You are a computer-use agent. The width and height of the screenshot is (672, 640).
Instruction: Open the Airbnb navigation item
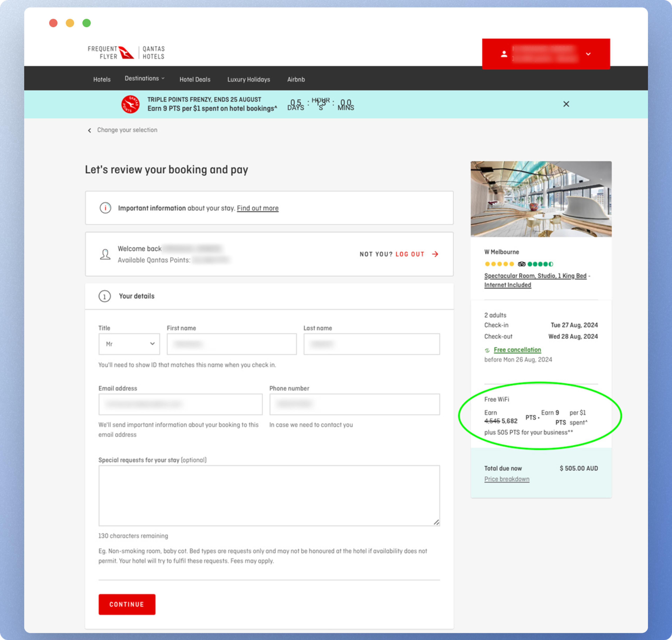tap(296, 79)
